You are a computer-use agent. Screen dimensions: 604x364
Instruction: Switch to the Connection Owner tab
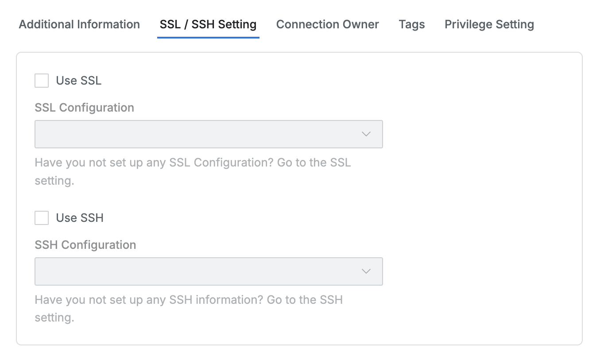327,24
